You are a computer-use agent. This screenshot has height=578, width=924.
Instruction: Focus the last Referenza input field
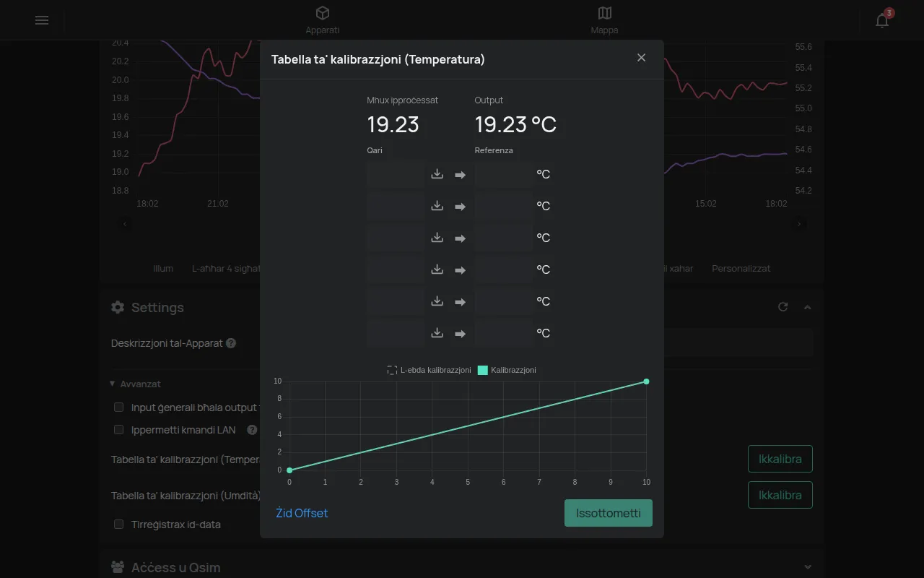(x=504, y=333)
